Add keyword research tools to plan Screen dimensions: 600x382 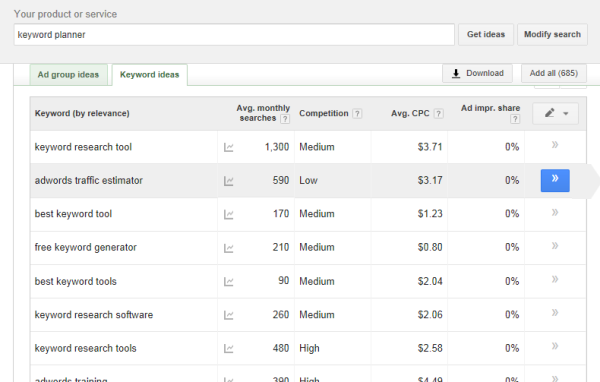555,346
